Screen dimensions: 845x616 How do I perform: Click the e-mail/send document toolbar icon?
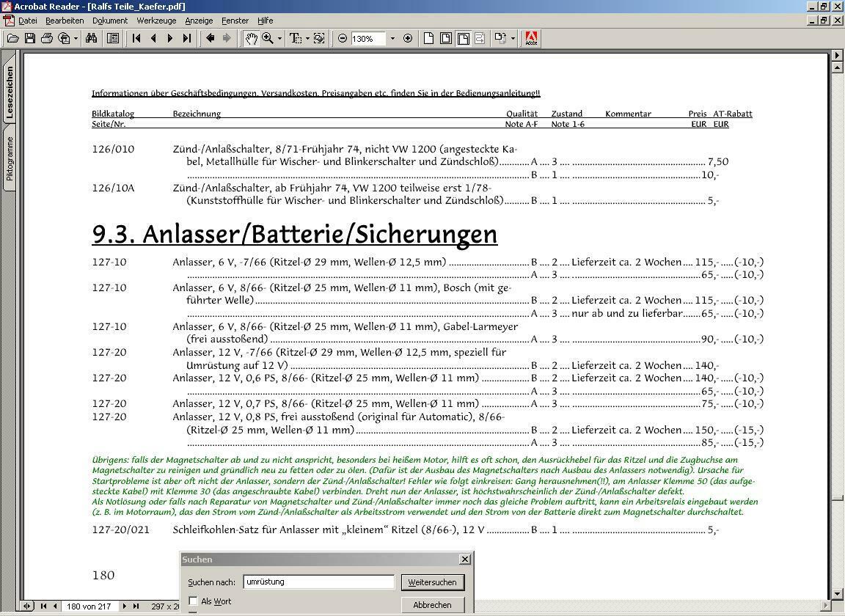[64, 38]
